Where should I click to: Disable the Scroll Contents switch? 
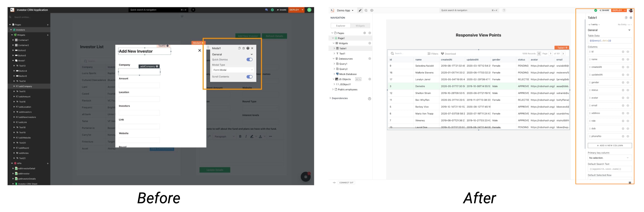click(249, 77)
